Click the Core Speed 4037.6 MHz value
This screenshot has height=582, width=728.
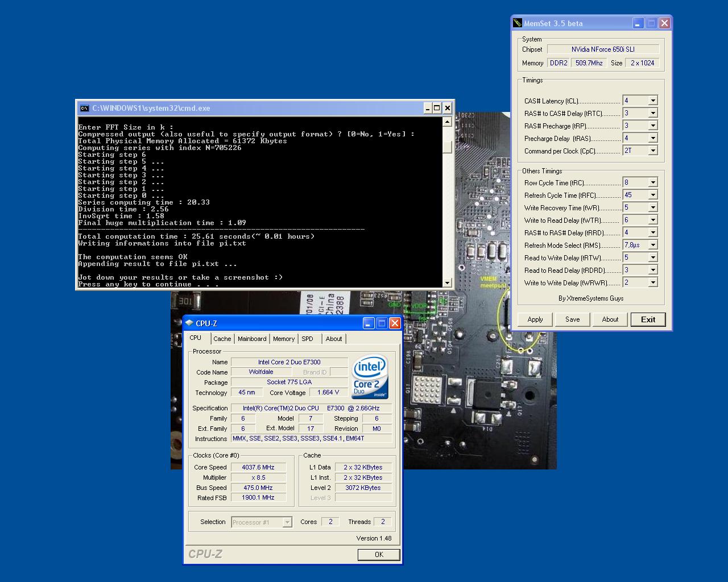pyautogui.click(x=258, y=467)
